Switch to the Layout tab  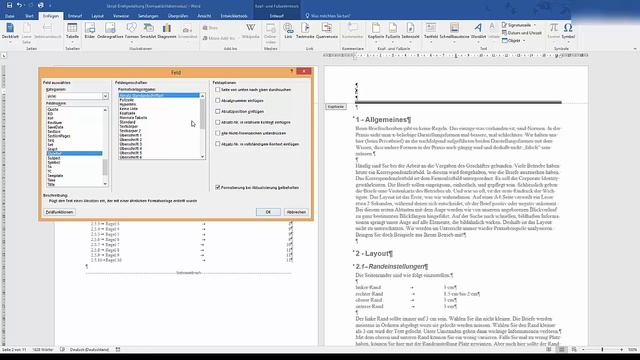(98, 16)
